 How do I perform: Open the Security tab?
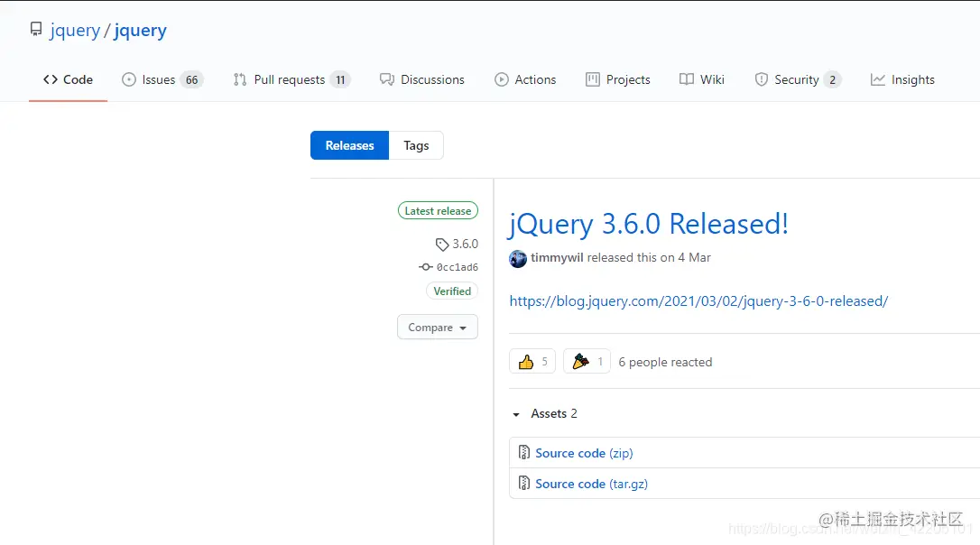(798, 79)
